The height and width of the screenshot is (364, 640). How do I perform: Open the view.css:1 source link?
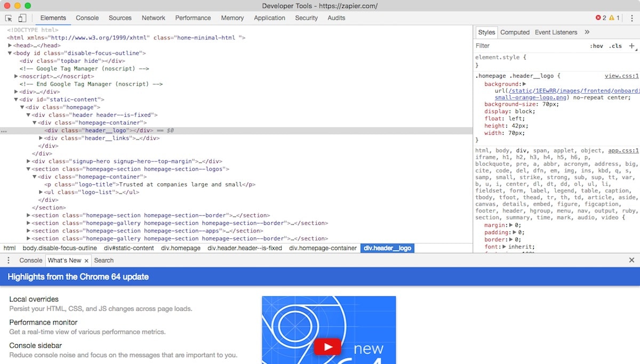coord(621,76)
